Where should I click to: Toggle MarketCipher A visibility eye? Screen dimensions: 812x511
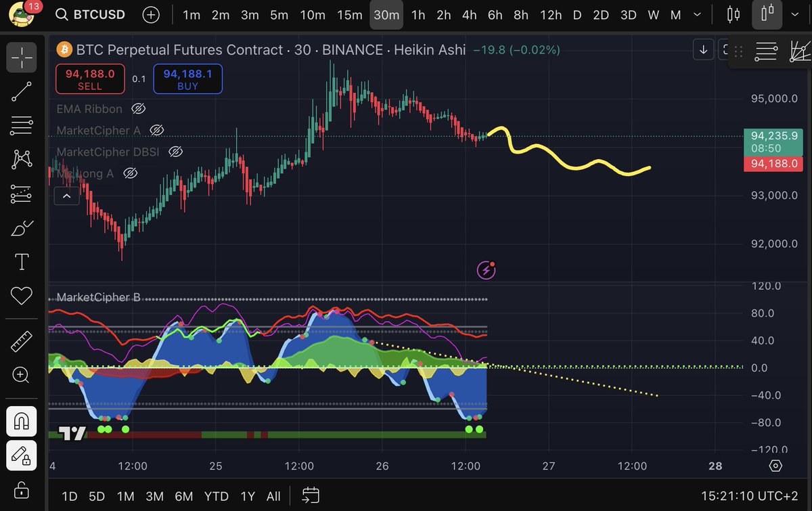tap(156, 130)
